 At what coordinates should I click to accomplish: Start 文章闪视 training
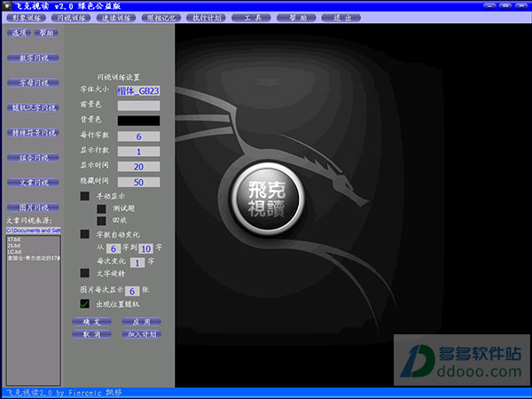(x=34, y=183)
